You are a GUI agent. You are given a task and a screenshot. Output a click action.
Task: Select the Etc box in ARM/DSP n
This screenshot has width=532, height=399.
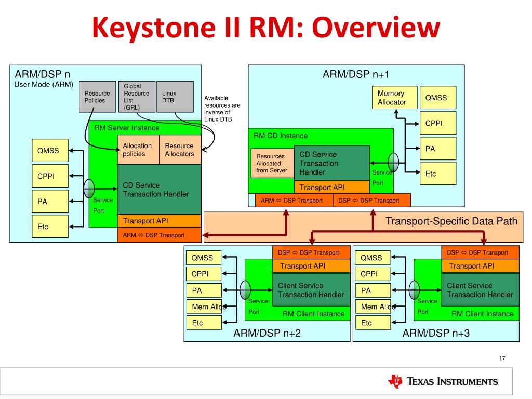pyautogui.click(x=50, y=227)
